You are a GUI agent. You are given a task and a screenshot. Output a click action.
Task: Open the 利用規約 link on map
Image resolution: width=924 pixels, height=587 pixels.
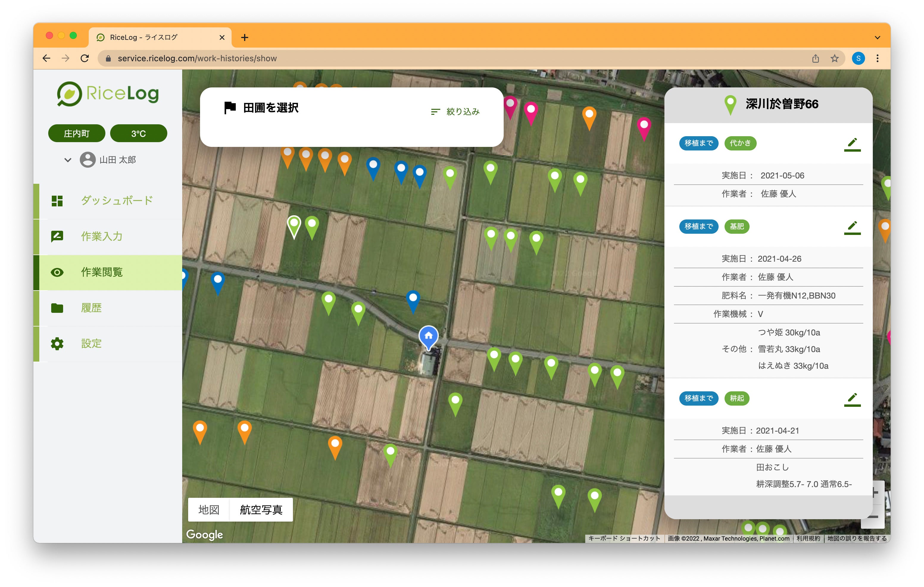point(808,538)
